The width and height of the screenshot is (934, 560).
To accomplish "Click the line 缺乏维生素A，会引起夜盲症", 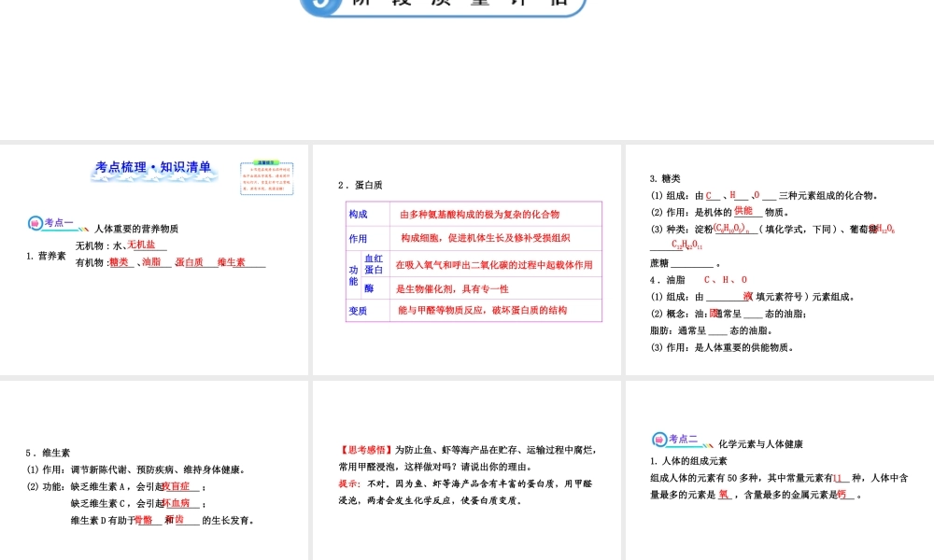I will (x=138, y=487).
